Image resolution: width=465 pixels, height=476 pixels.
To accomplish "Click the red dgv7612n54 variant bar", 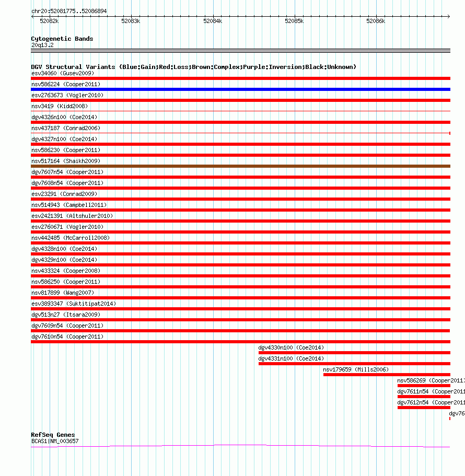I will coord(424,408).
